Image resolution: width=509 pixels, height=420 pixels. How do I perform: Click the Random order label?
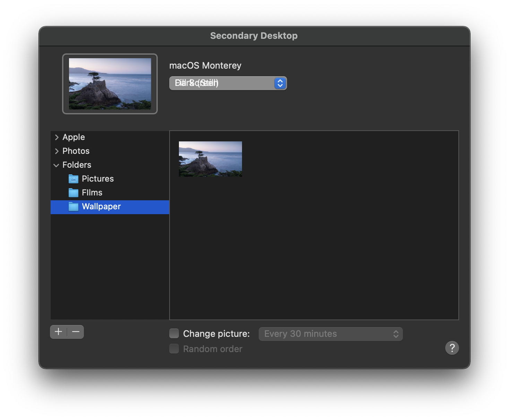coord(213,349)
